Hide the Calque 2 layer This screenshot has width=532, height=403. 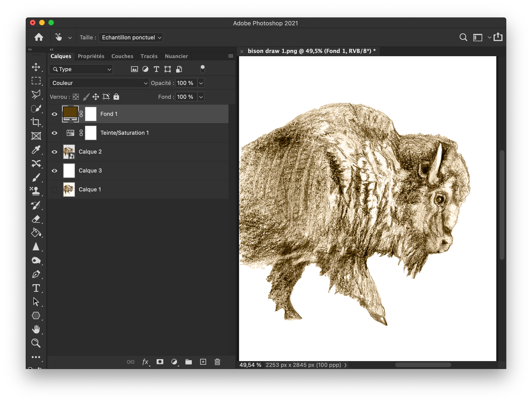[54, 152]
